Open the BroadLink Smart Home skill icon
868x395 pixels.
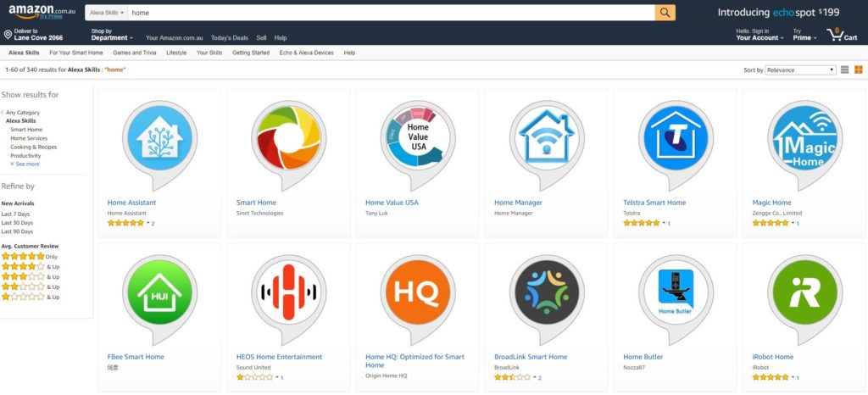click(x=547, y=298)
